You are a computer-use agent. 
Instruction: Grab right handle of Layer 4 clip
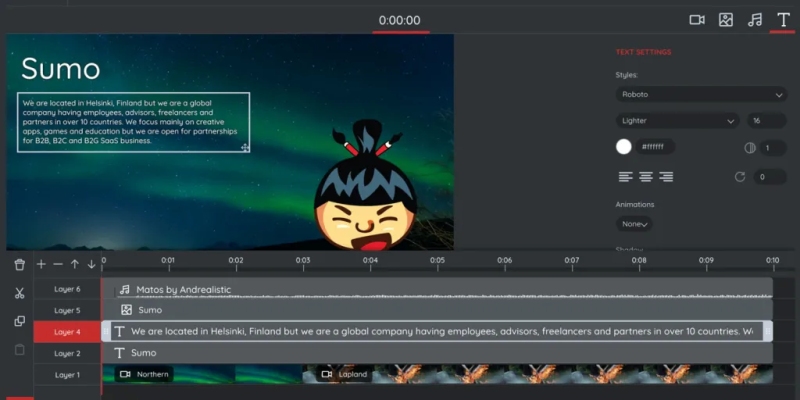point(767,331)
